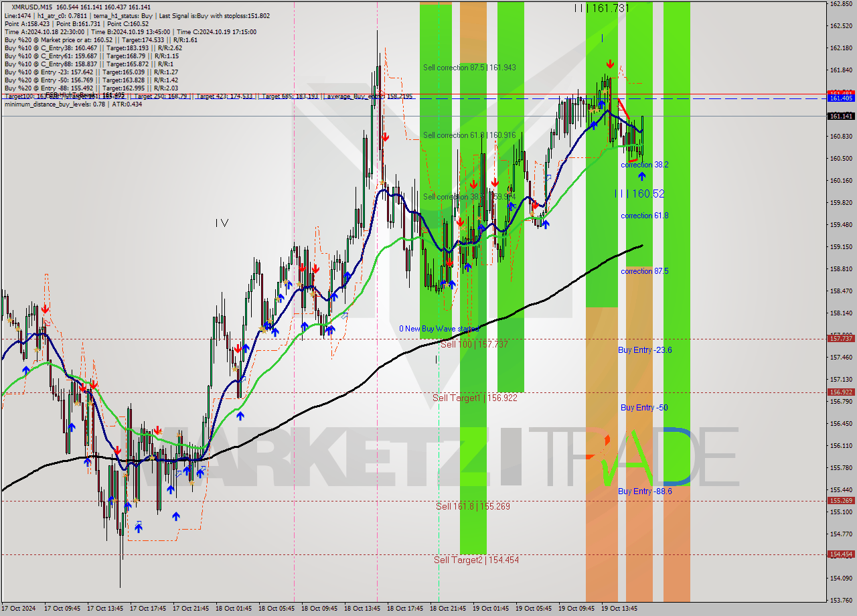Click the '19 Oct 01:45' time axis label
The height and width of the screenshot is (616, 857).
click(491, 609)
